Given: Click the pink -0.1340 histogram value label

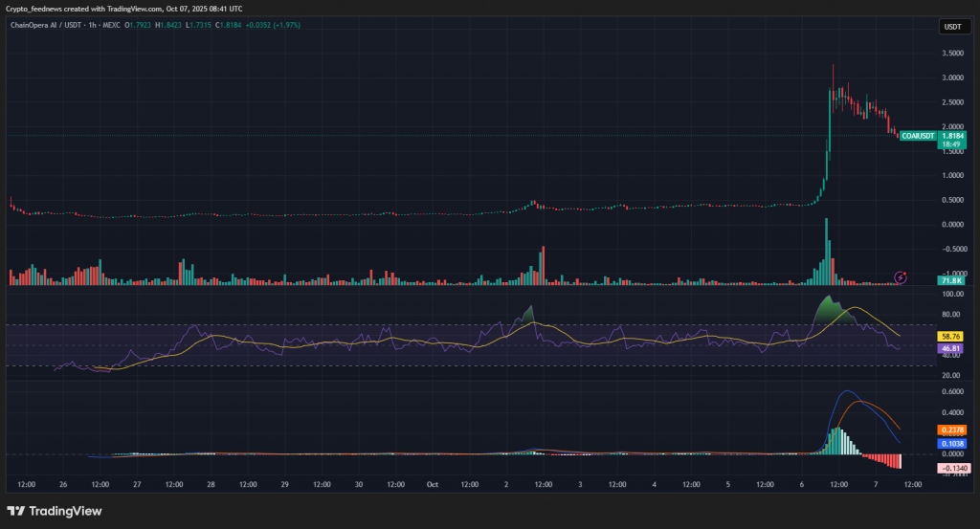Looking at the screenshot, I should 951,468.
